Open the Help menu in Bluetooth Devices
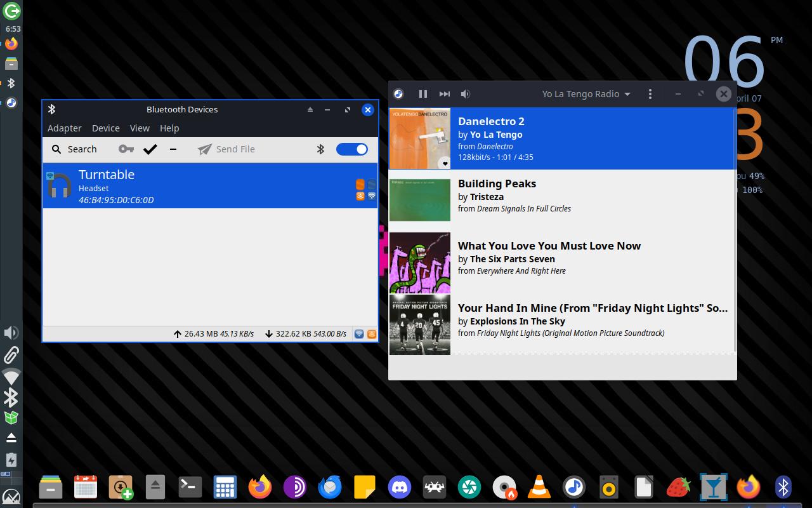 169,128
